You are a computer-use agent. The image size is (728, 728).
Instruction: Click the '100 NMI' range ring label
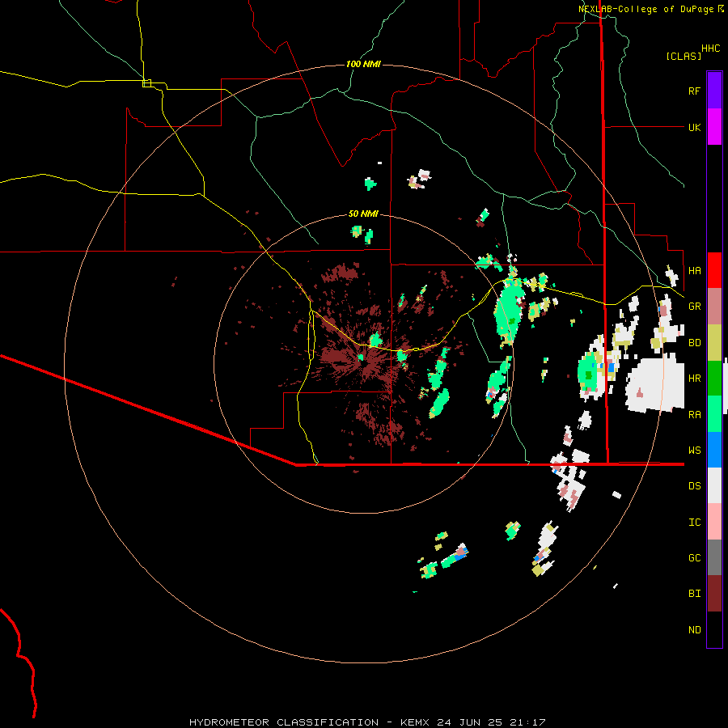coord(363,64)
